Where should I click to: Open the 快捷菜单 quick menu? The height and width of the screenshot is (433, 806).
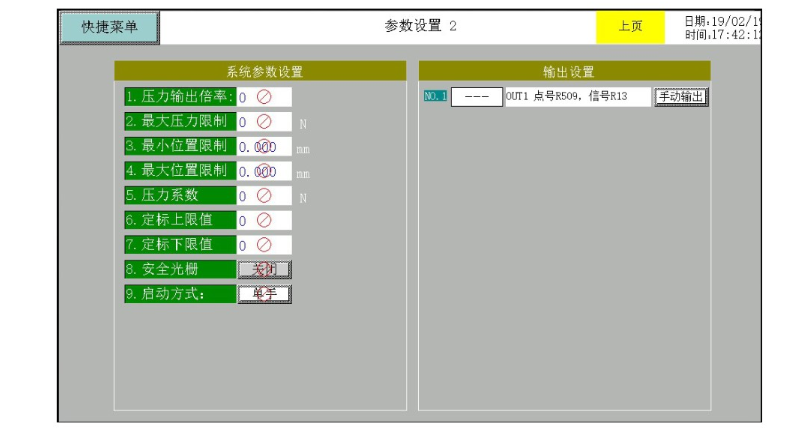(109, 27)
